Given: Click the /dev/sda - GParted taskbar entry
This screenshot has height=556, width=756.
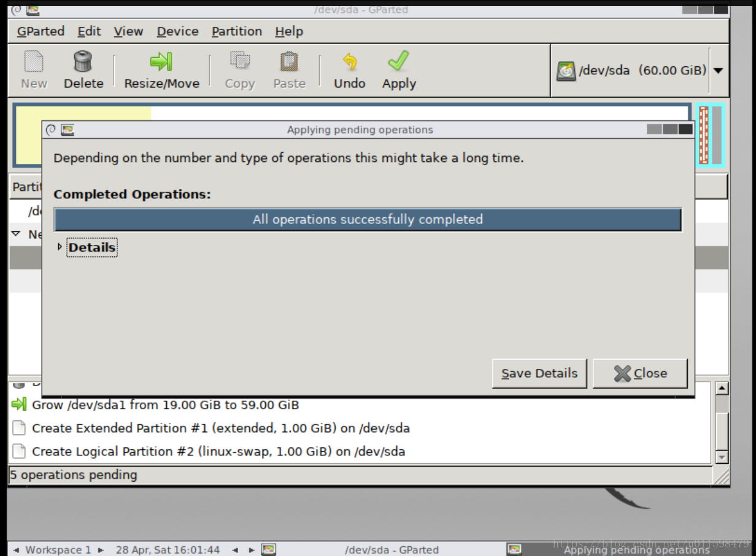Looking at the screenshot, I should (x=391, y=550).
